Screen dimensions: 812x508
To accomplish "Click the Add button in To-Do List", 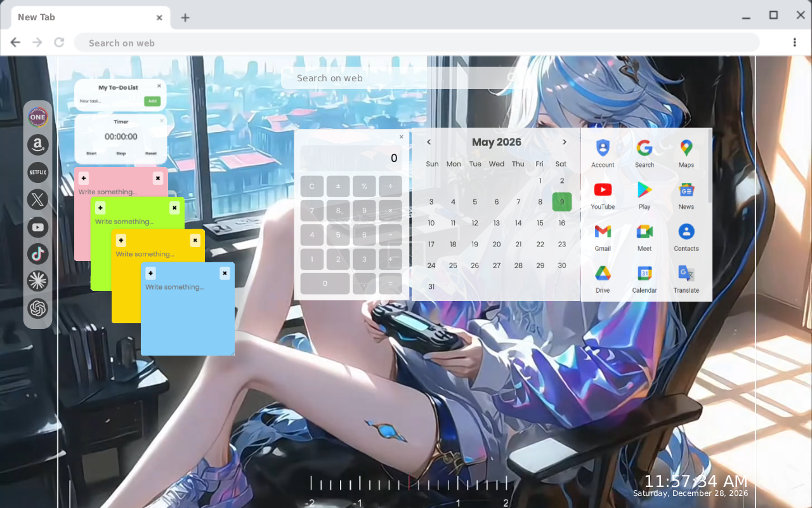I will point(152,101).
